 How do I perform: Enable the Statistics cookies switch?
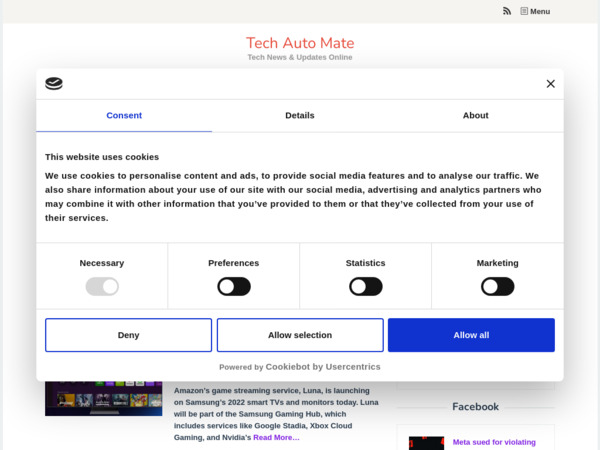pos(366,287)
